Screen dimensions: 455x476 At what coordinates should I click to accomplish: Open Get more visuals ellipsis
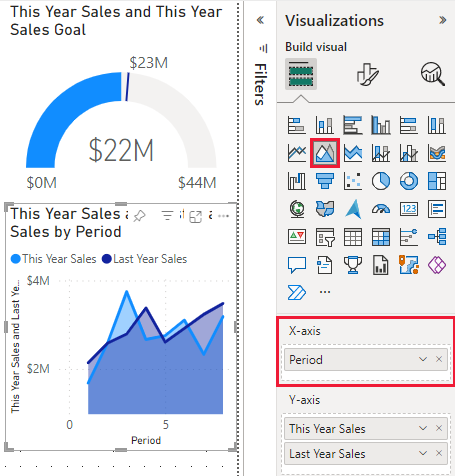[325, 292]
